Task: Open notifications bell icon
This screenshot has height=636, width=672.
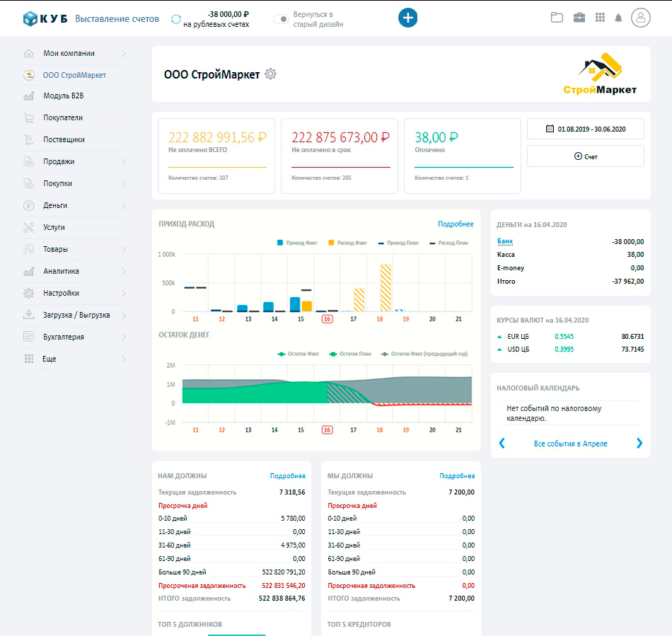Action: [618, 17]
